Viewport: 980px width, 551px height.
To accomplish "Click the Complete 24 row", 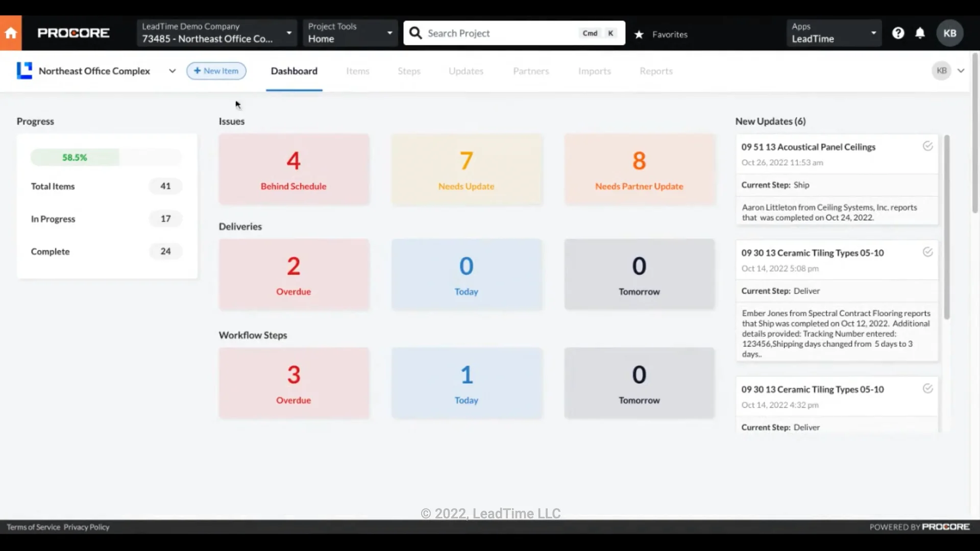I will click(106, 252).
